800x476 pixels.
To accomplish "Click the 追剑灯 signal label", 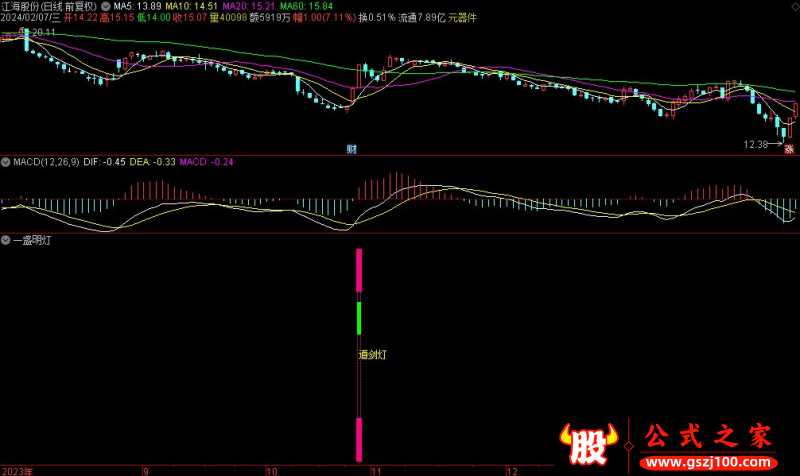I will click(x=373, y=353).
